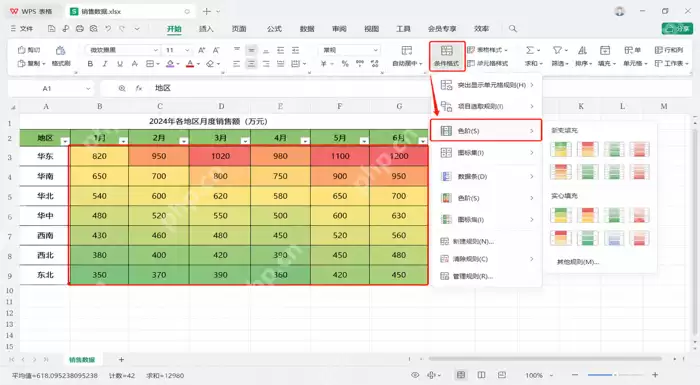This screenshot has height=385, width=700.
Task: Pick the blue solid-fill color scale preset
Action: (x=613, y=238)
